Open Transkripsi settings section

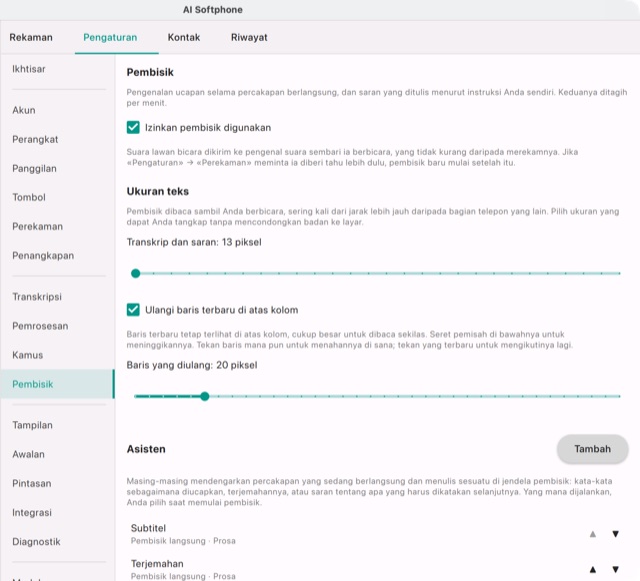57,297
